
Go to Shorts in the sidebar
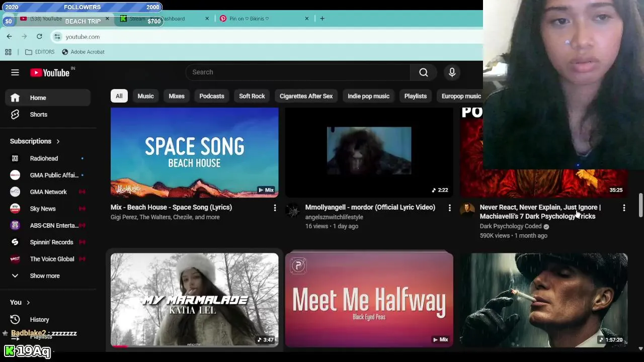tap(48, 115)
